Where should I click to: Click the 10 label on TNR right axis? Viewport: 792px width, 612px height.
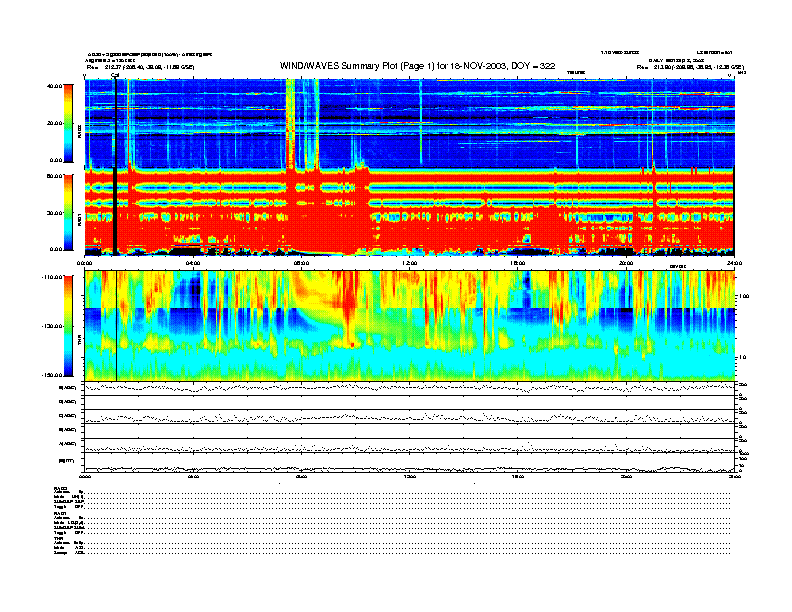click(743, 358)
